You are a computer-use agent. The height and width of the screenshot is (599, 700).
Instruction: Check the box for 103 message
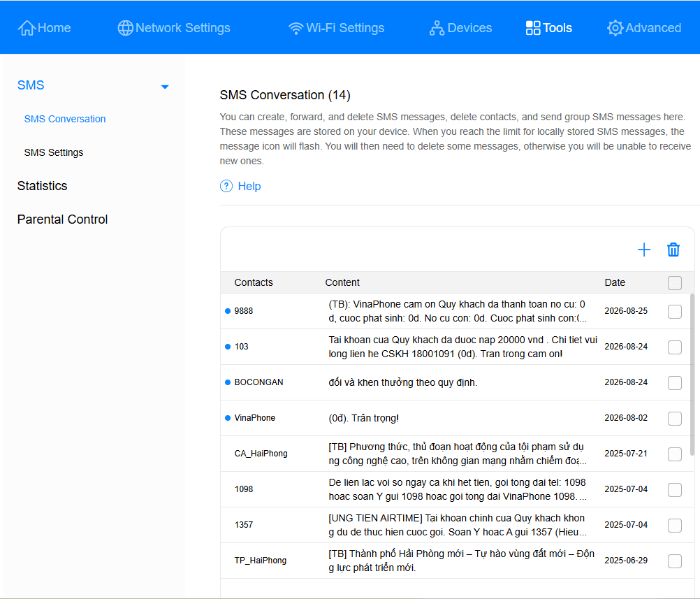(675, 347)
